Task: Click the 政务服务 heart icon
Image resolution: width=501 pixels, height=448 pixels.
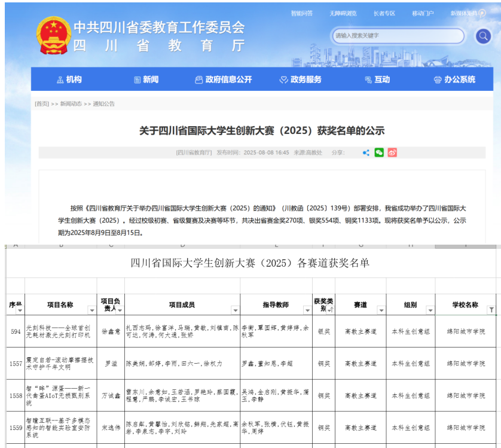Action: click(283, 80)
